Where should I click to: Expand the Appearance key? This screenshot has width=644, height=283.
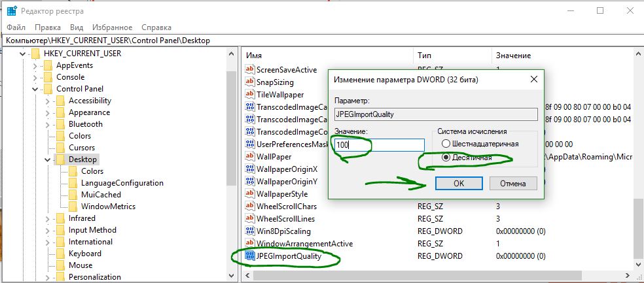[x=48, y=113]
